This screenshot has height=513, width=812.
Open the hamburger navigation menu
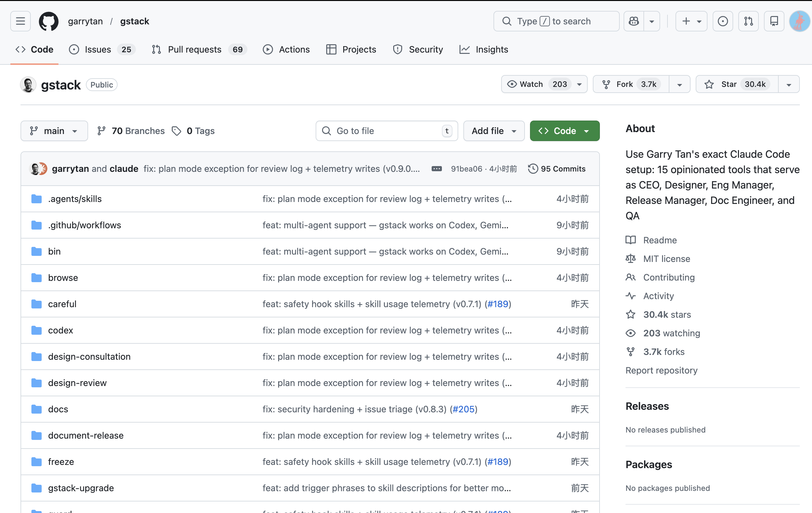point(20,21)
